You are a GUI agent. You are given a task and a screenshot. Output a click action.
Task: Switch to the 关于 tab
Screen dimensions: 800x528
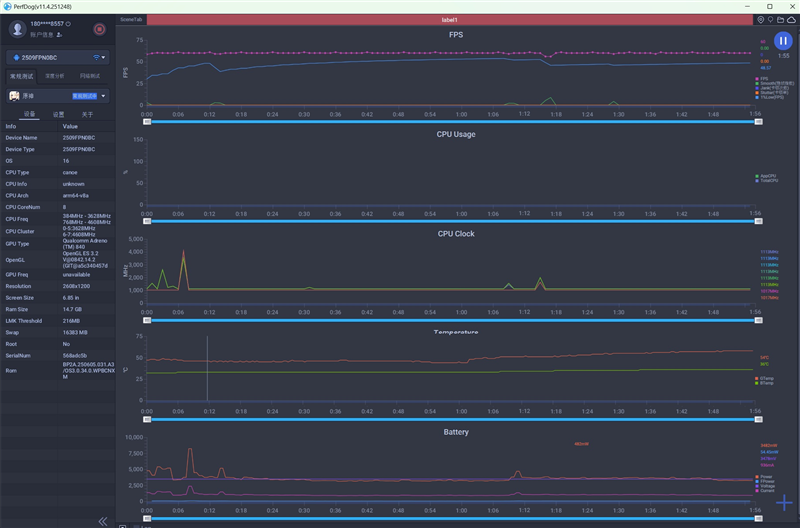[x=87, y=114]
